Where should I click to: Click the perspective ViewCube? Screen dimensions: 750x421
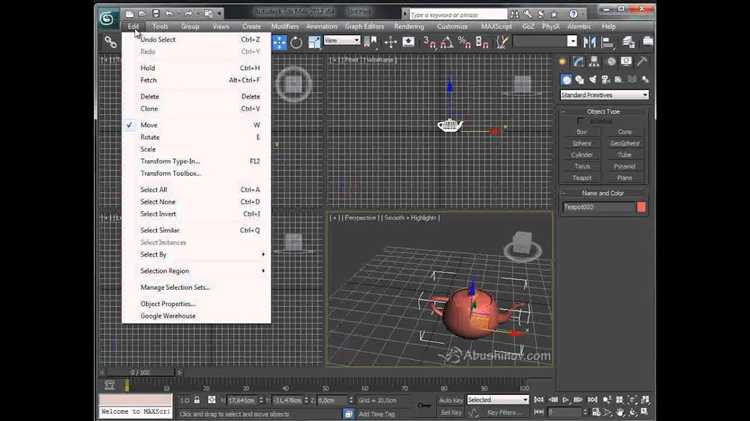522,246
